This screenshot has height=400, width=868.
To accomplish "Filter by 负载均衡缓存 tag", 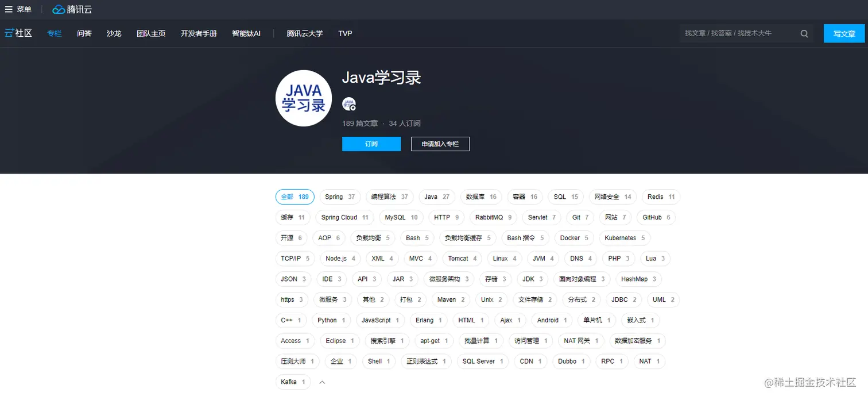I will (468, 238).
